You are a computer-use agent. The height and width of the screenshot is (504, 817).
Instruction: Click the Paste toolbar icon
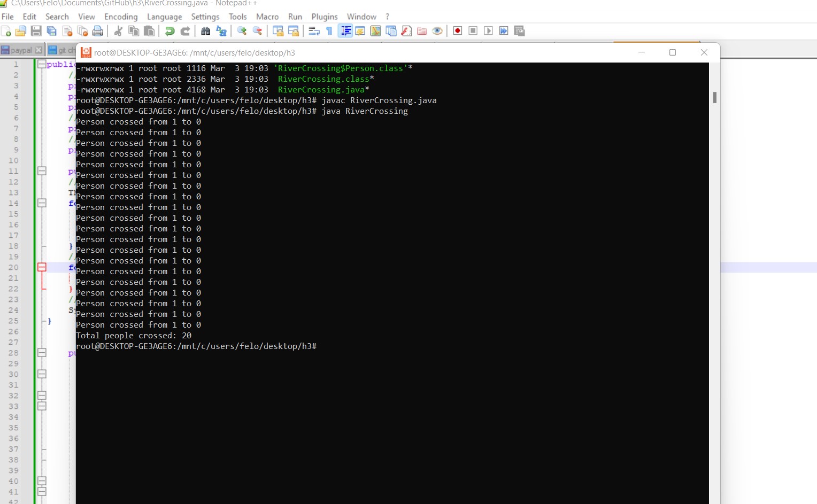pyautogui.click(x=149, y=31)
